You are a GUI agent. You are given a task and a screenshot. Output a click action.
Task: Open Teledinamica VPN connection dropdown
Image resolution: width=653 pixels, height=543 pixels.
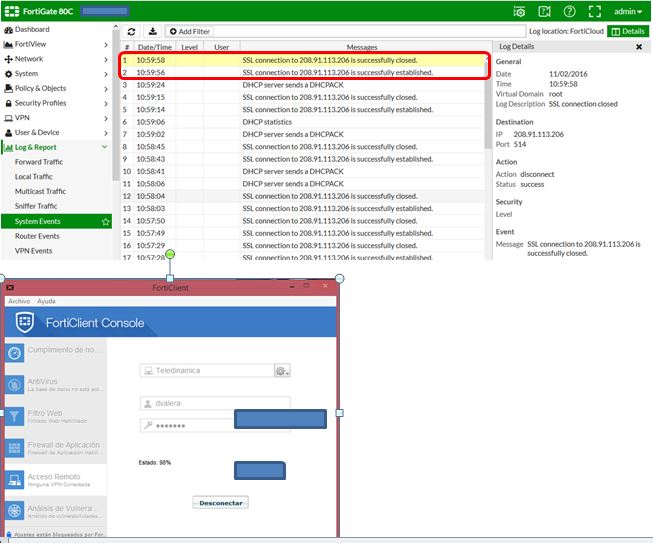207,371
